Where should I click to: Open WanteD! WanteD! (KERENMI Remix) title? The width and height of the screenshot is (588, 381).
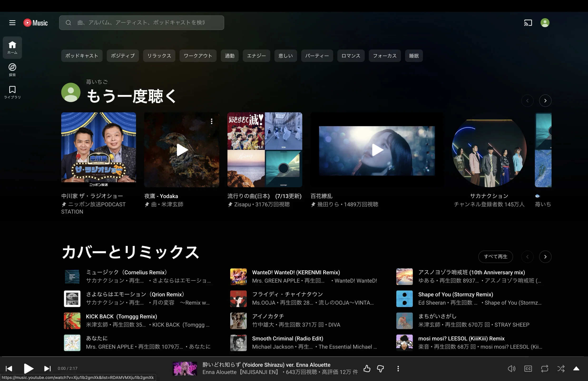[x=296, y=272]
